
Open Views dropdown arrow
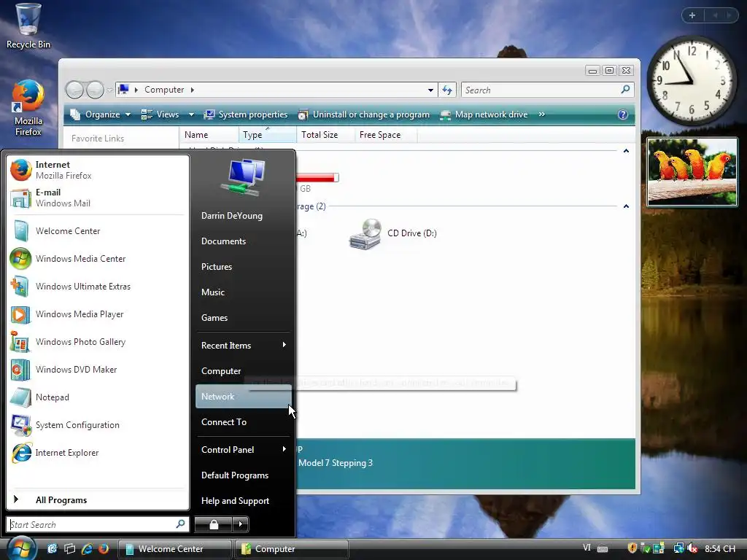191,114
